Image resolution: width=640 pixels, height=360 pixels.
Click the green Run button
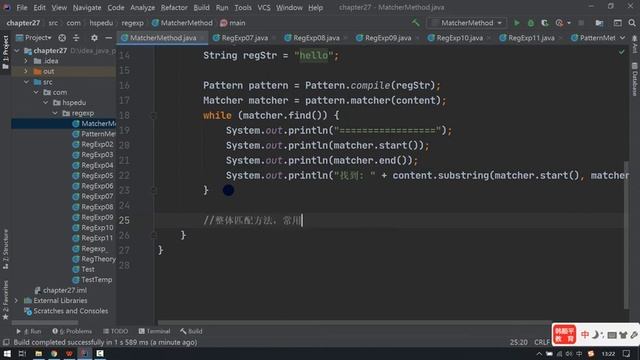[517, 23]
